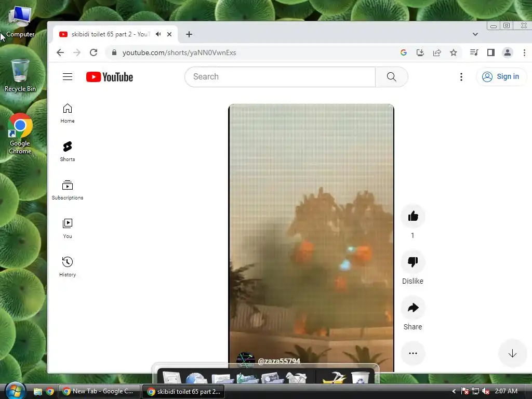Open the network tray icon
The image size is (532, 399).
point(475,392)
